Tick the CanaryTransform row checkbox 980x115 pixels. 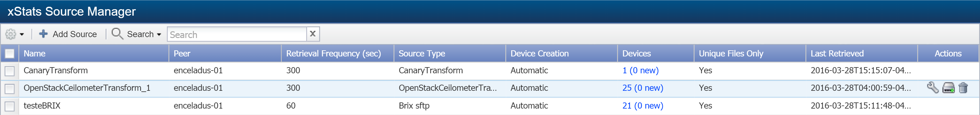(9, 71)
